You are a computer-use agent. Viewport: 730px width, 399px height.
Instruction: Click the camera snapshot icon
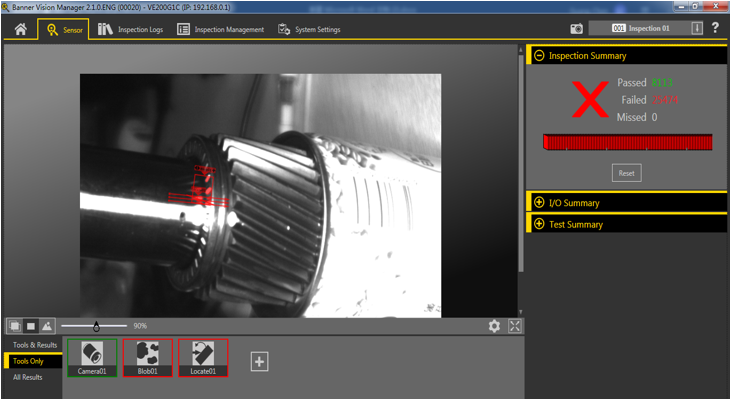(x=576, y=29)
